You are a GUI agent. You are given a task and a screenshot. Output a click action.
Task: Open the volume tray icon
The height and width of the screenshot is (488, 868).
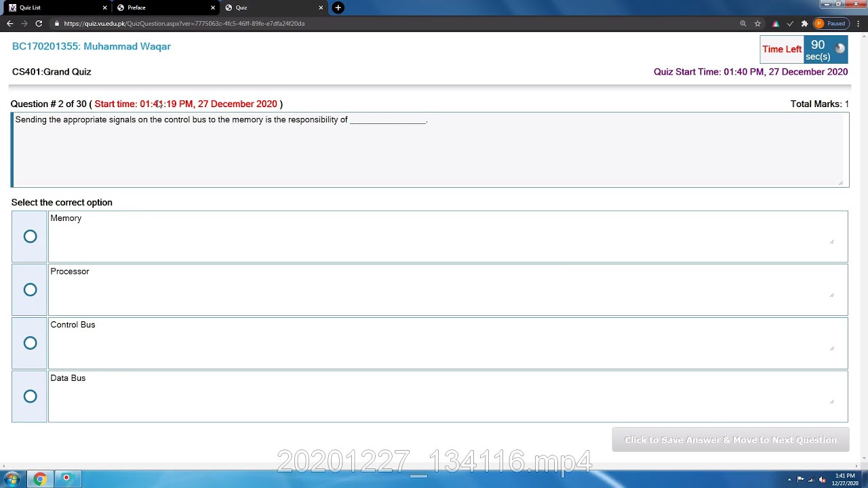(x=822, y=480)
